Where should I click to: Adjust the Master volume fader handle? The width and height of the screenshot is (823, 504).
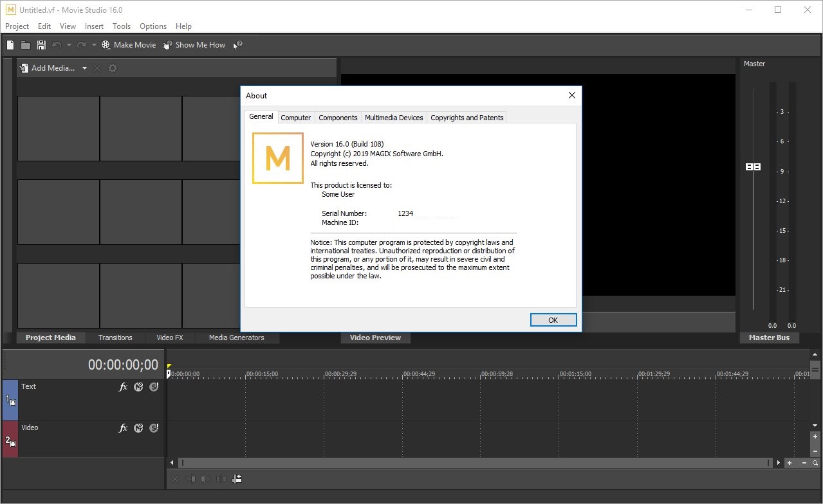(x=753, y=167)
